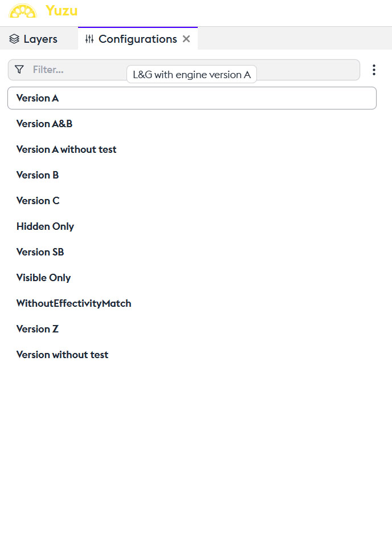Open the three-dot more options menu
This screenshot has width=392, height=552.
(374, 70)
